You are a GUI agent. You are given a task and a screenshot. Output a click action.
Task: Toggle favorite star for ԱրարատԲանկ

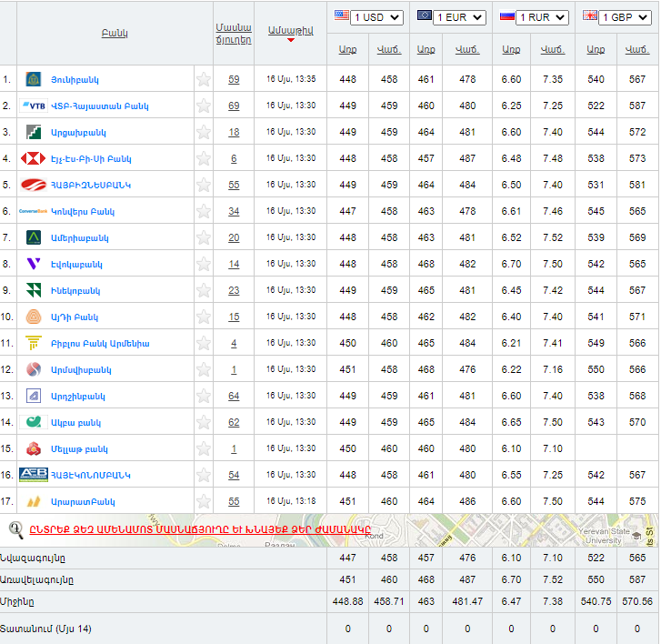pyautogui.click(x=204, y=501)
